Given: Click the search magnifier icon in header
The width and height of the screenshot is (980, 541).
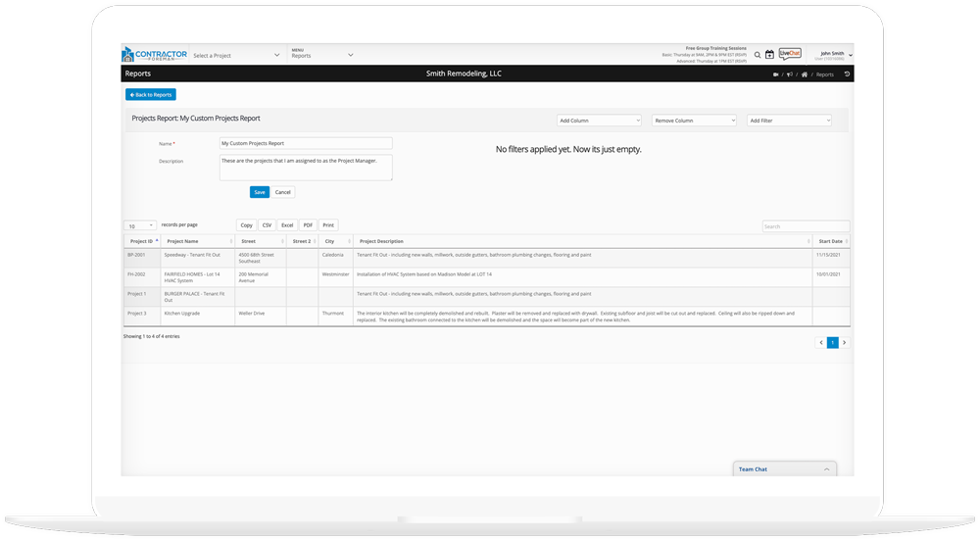Looking at the screenshot, I should 758,55.
